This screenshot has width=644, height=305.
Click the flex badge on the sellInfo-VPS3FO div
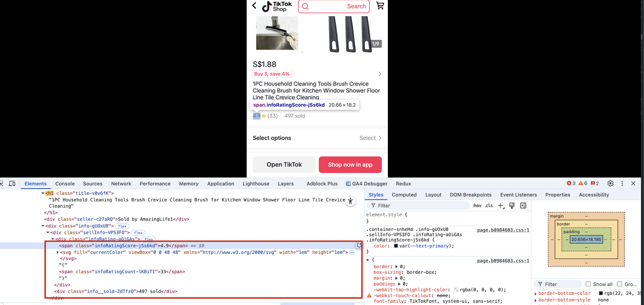tap(138, 233)
